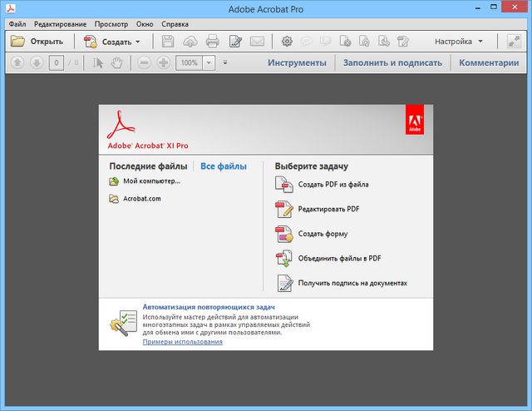
Task: Click the gear settings icon in toolbar
Action: tap(288, 41)
